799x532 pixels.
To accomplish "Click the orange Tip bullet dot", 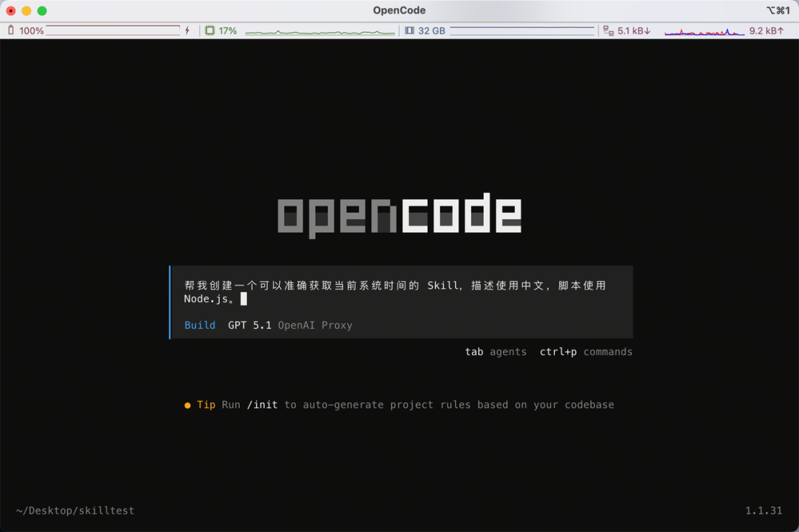I will (x=188, y=405).
